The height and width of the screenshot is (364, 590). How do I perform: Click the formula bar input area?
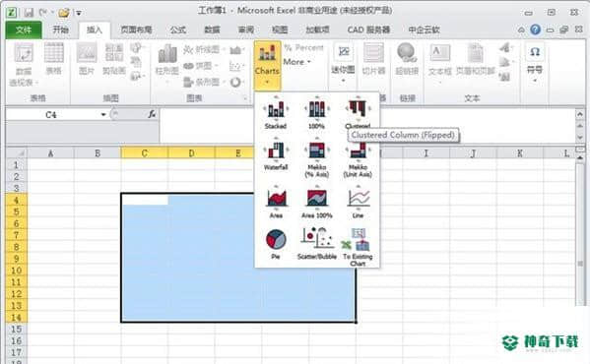[x=366, y=126]
